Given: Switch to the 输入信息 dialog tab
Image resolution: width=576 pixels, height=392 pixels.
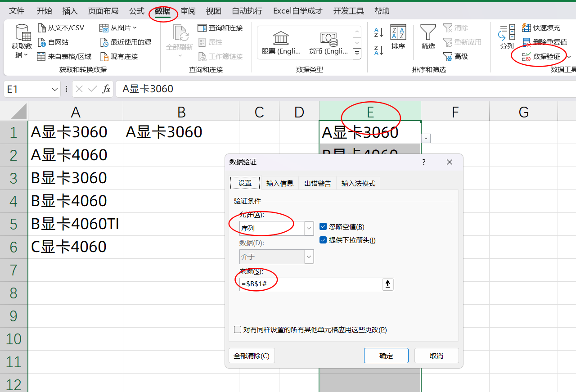Looking at the screenshot, I should tap(280, 183).
